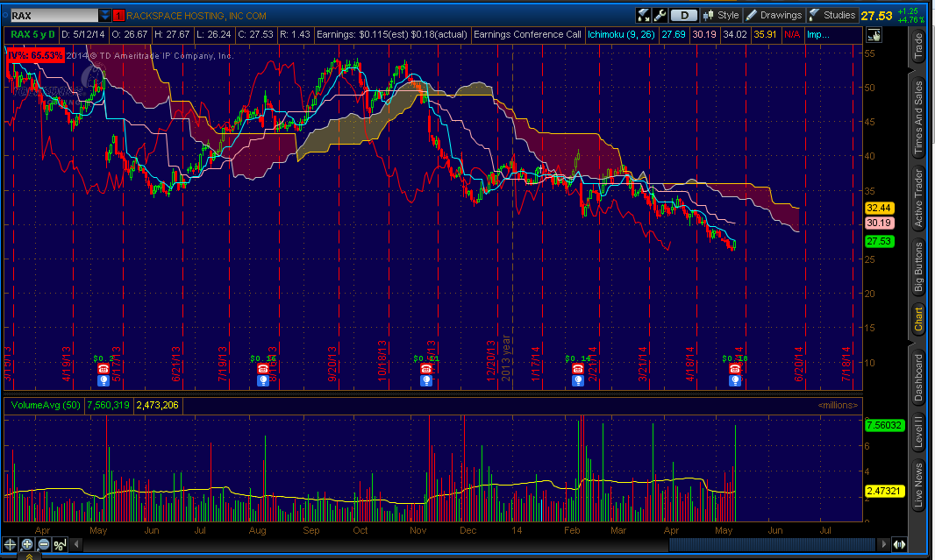Click lightbulb icon under August earnings
Image resolution: width=935 pixels, height=560 pixels.
coord(263,380)
